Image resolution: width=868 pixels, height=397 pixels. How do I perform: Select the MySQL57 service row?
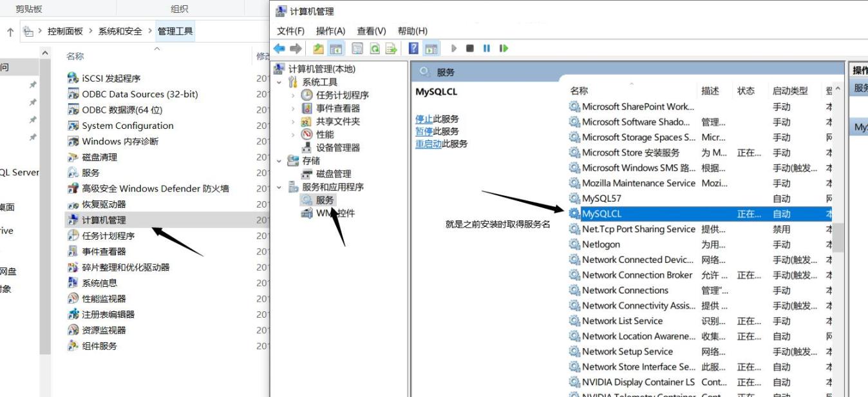point(700,198)
